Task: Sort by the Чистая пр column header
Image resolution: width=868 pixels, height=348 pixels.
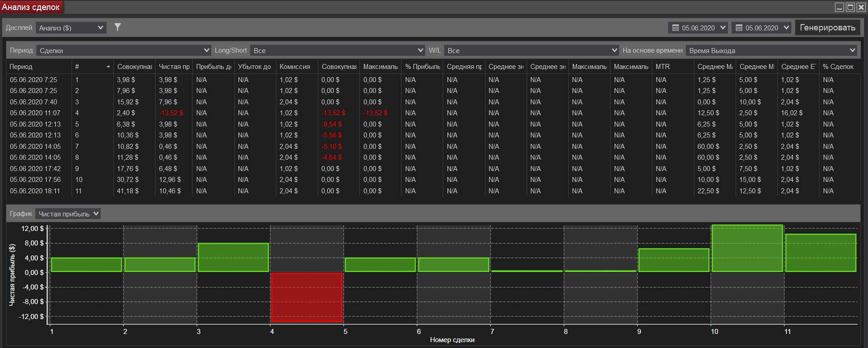Action: pos(174,67)
